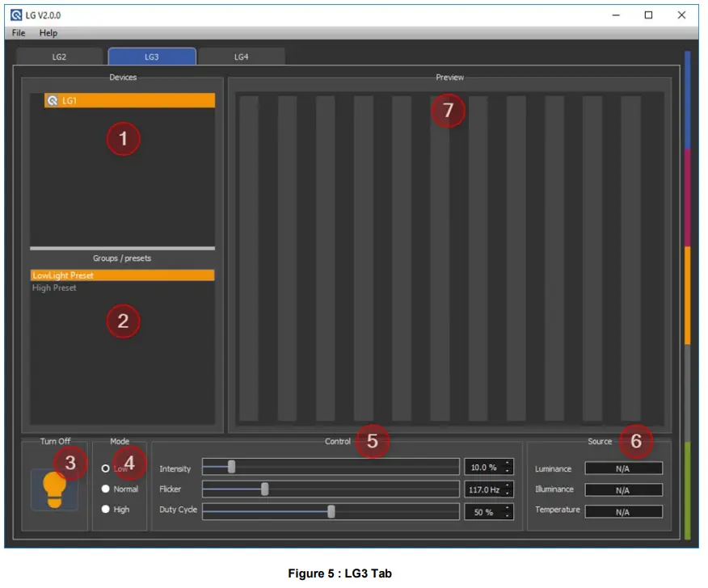708x588 pixels.
Task: Select the High Preset entry
Action: pyautogui.click(x=121, y=288)
